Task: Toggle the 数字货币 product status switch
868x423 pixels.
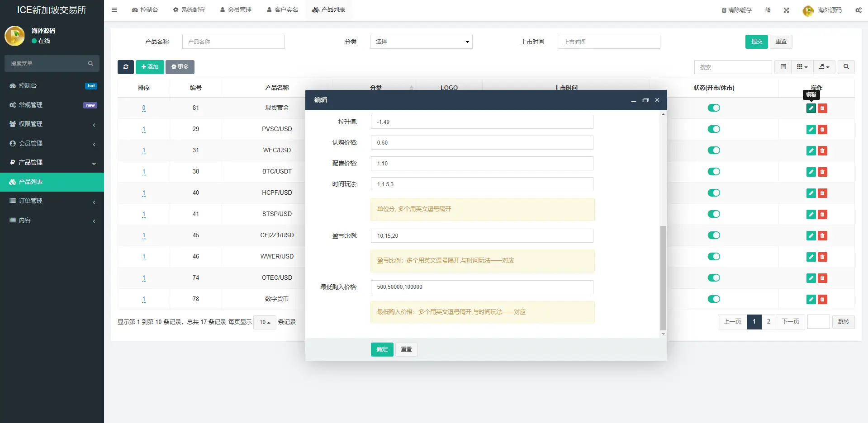Action: tap(713, 299)
